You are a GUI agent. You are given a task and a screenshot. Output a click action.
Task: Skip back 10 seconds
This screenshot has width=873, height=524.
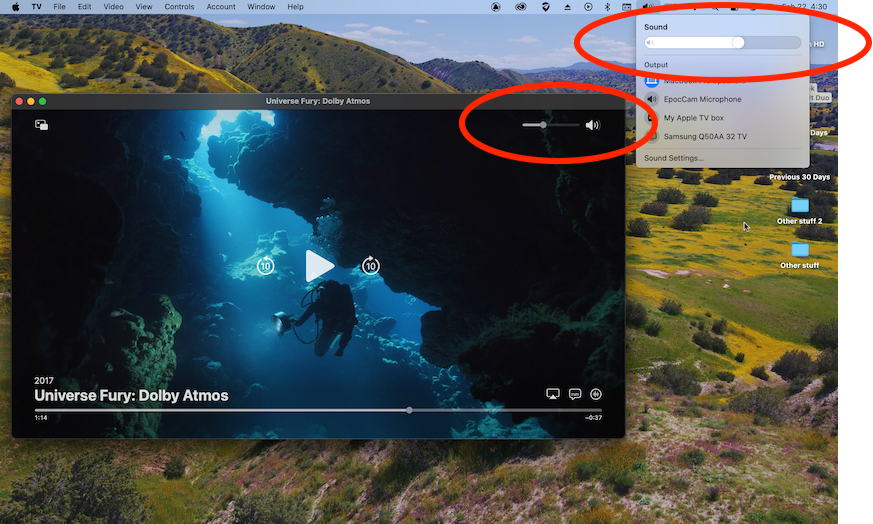266,266
